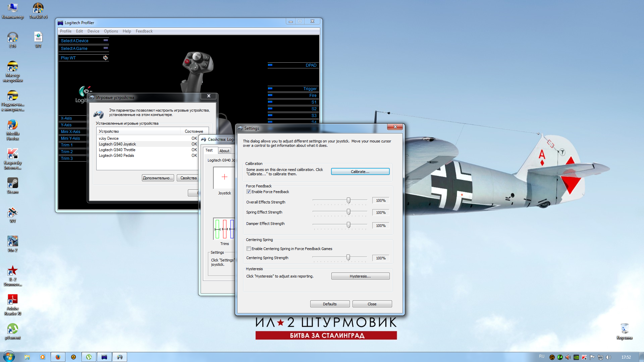Open the Корзина recycle bin
The image size is (644, 362).
(624, 331)
